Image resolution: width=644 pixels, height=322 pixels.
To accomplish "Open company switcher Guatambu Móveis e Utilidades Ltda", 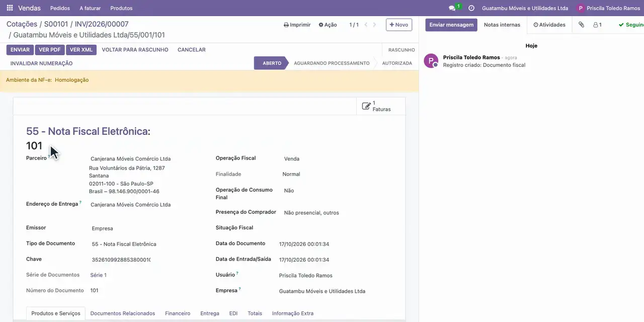I will 525,8.
